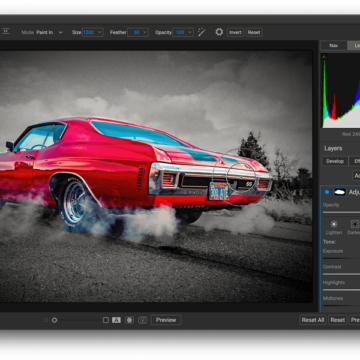Image resolution: width=360 pixels, height=360 pixels.
Task: Adjust the Exposure slider
Action: pyautogui.click(x=341, y=258)
